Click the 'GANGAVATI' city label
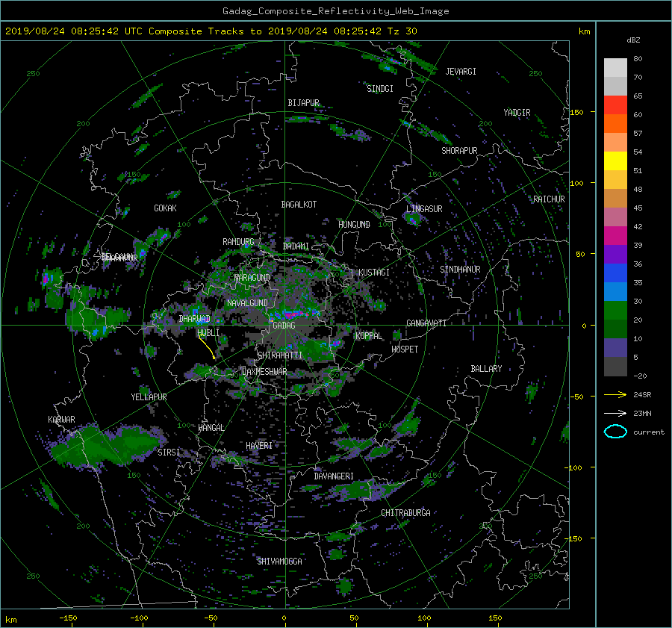Screen dimensions: 672x628 [x=426, y=323]
